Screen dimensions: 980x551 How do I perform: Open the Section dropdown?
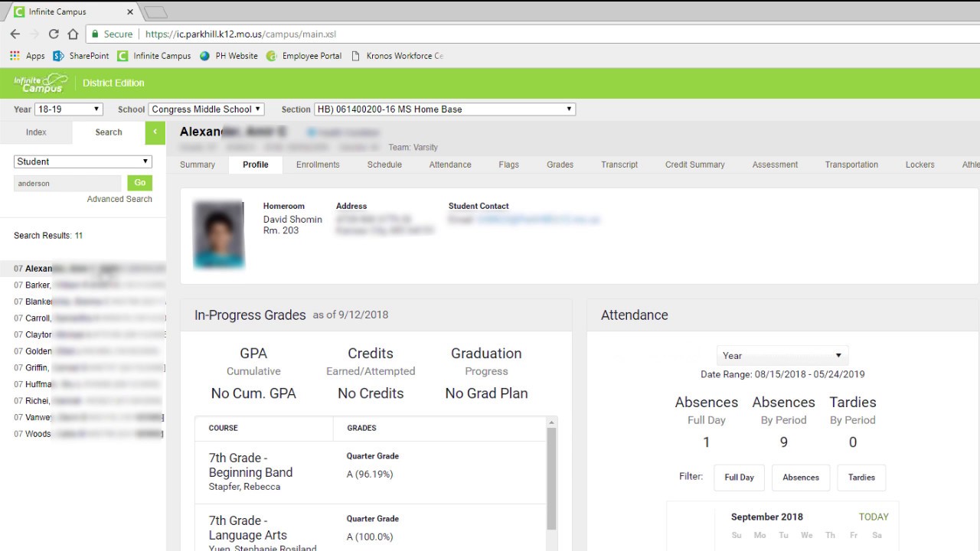coord(444,109)
